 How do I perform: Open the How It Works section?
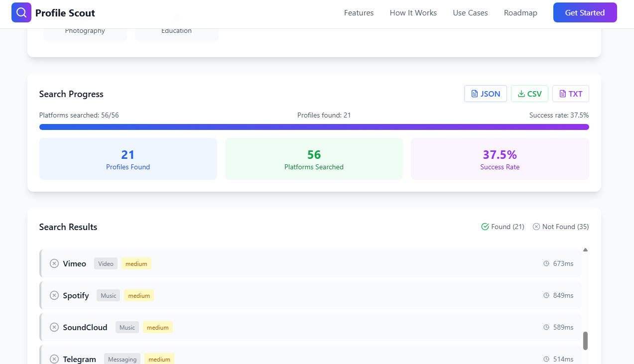(x=413, y=12)
